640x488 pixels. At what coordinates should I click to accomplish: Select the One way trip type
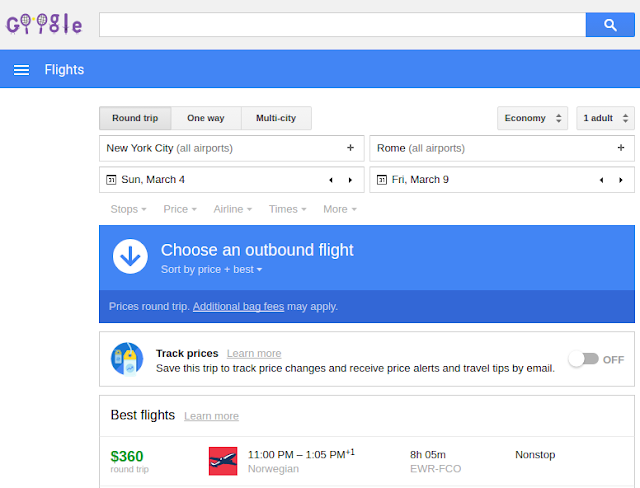206,118
